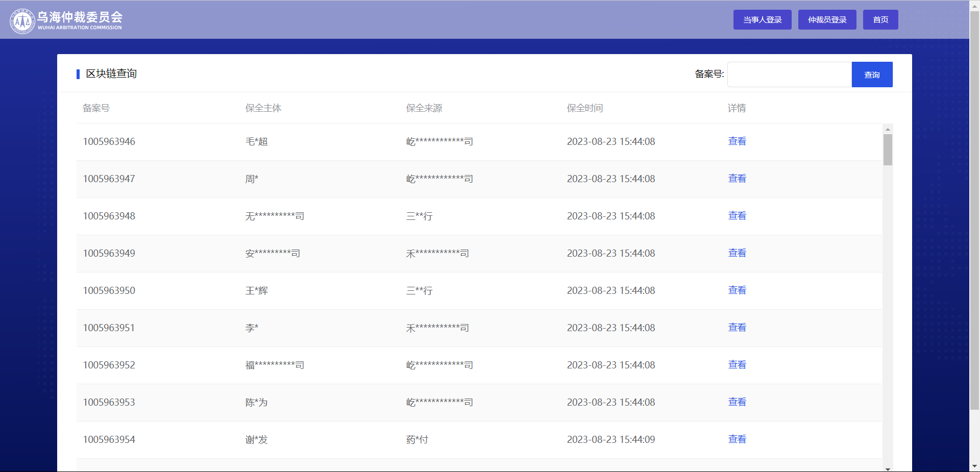The height and width of the screenshot is (472, 980).
Task: Select the 备案号 column header
Action: 96,108
